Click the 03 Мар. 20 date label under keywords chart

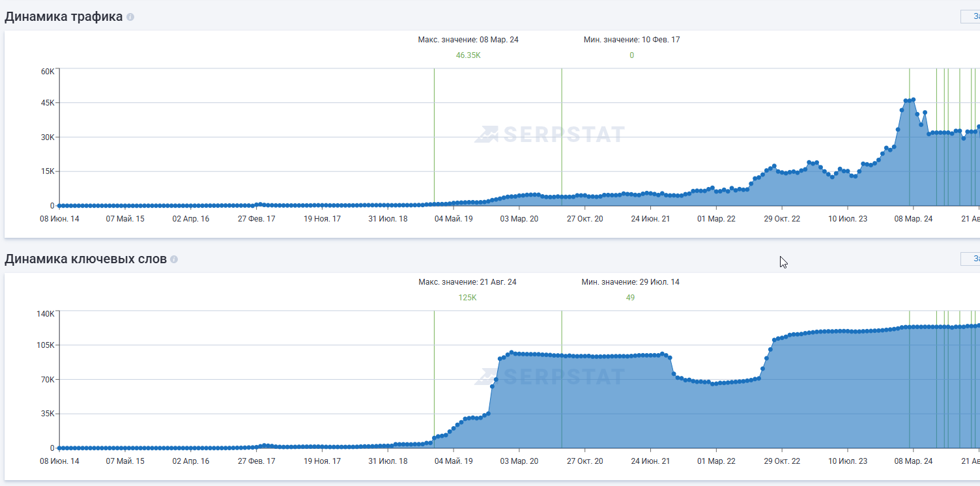(519, 461)
